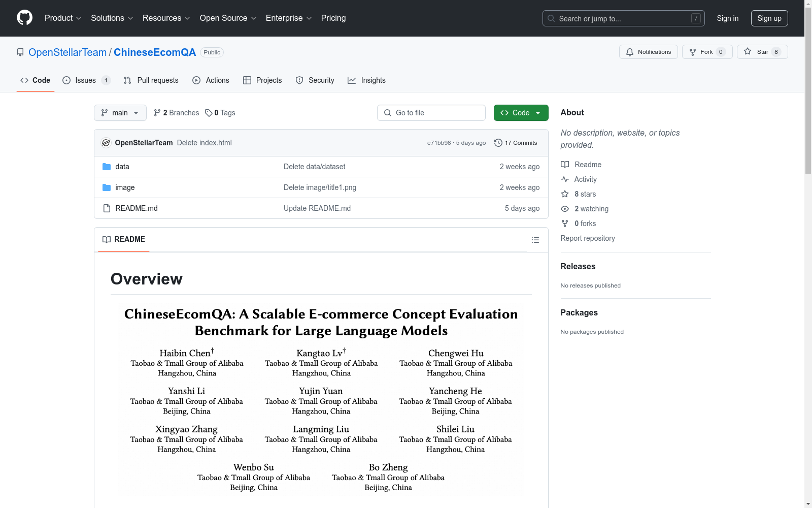812x508 pixels.
Task: Switch to the Projects tab
Action: click(x=262, y=80)
